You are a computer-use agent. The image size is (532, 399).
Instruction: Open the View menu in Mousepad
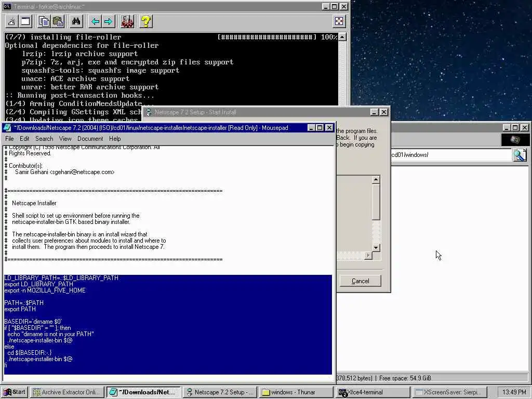(x=65, y=138)
